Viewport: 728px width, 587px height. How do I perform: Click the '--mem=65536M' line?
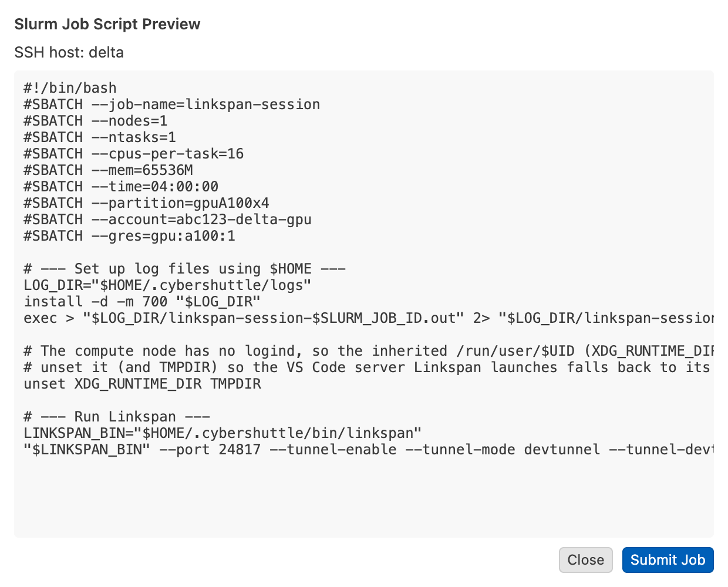tap(109, 170)
